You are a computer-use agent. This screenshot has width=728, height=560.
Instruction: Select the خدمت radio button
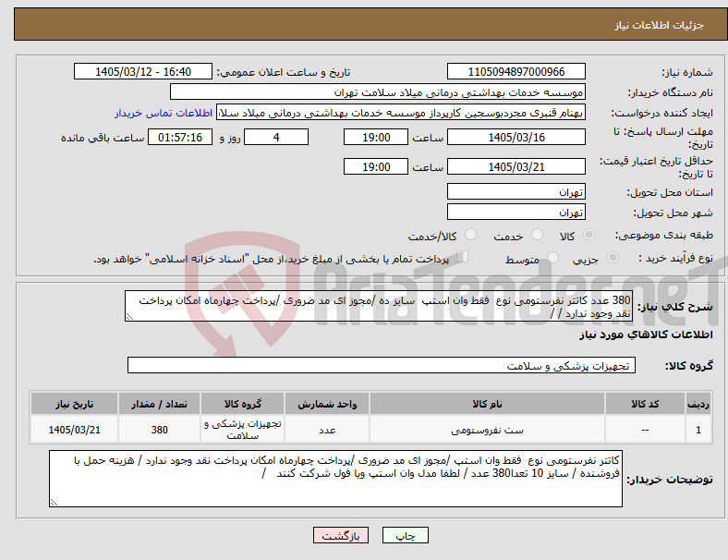click(x=537, y=235)
